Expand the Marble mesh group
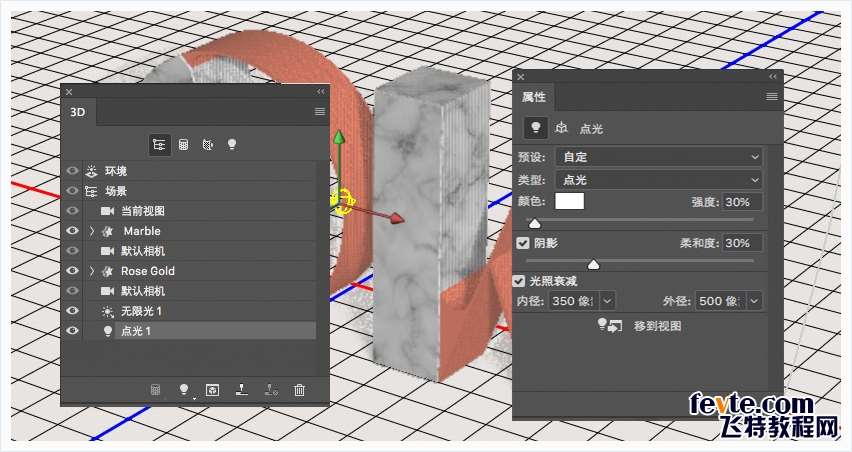Screen dimensions: 852x452 (x=91, y=231)
